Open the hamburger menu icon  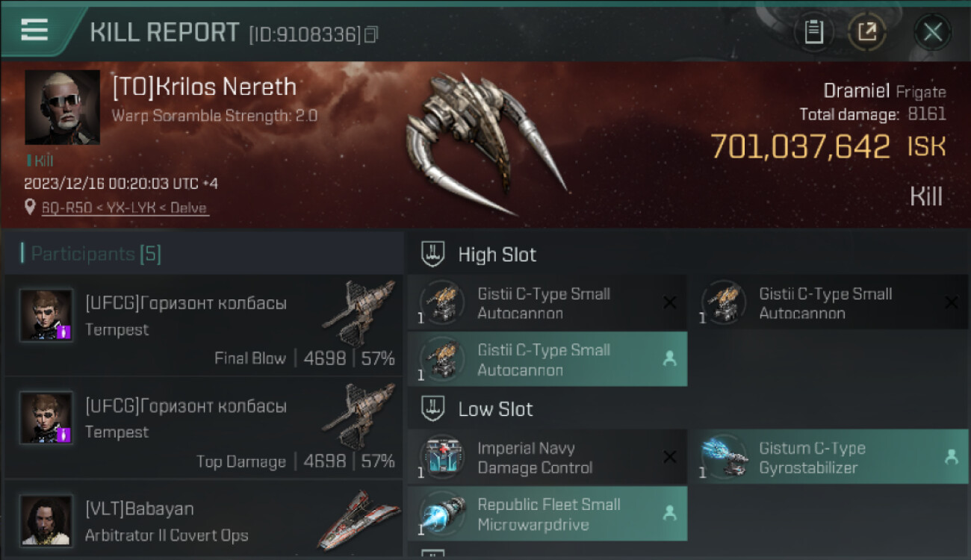[34, 30]
